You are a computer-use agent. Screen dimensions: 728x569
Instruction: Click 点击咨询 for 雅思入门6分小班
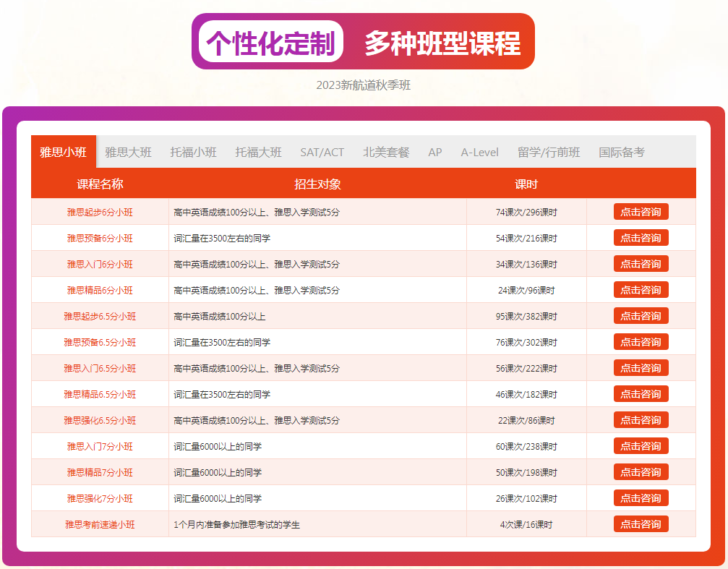(641, 264)
